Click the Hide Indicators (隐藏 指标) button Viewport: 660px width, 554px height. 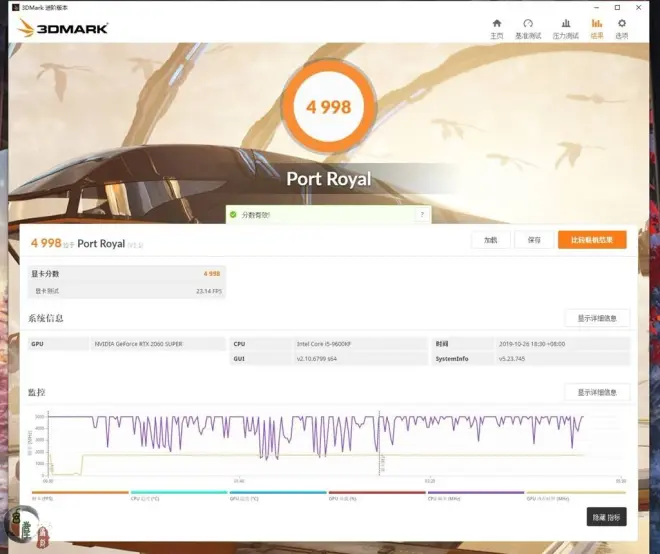point(606,517)
